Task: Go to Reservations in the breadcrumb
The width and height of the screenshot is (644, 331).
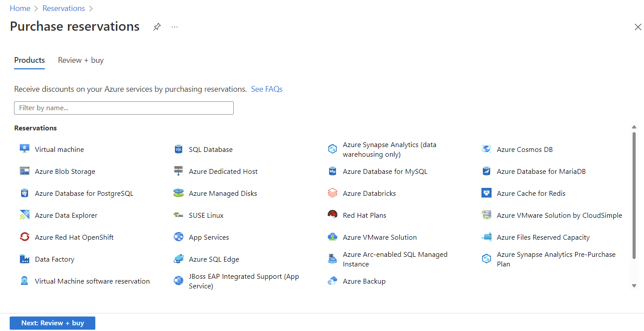Action: (x=64, y=8)
